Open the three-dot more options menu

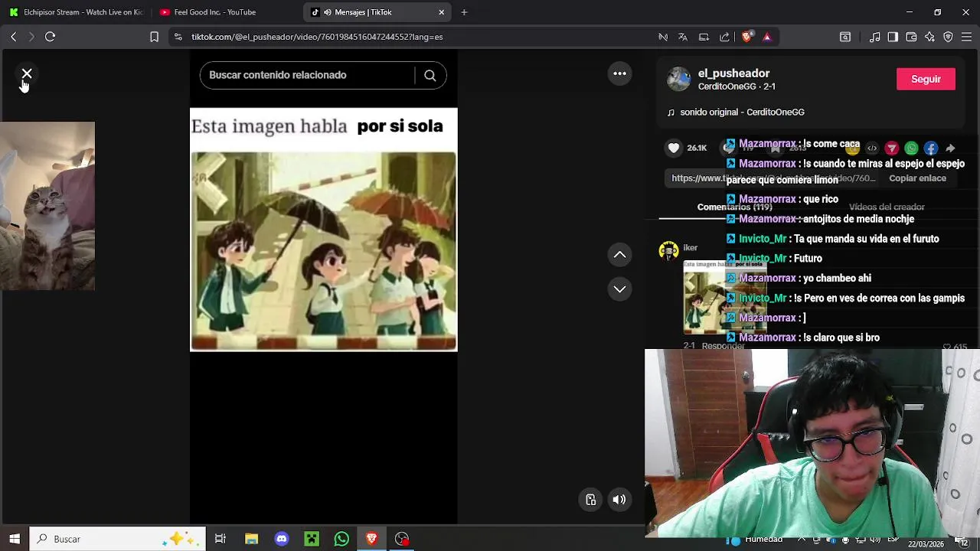tap(620, 73)
